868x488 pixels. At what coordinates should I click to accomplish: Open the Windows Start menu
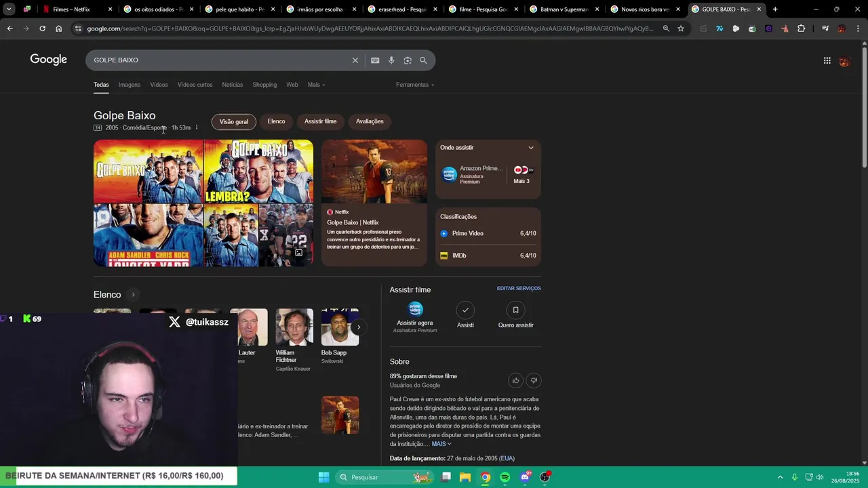pyautogui.click(x=323, y=477)
